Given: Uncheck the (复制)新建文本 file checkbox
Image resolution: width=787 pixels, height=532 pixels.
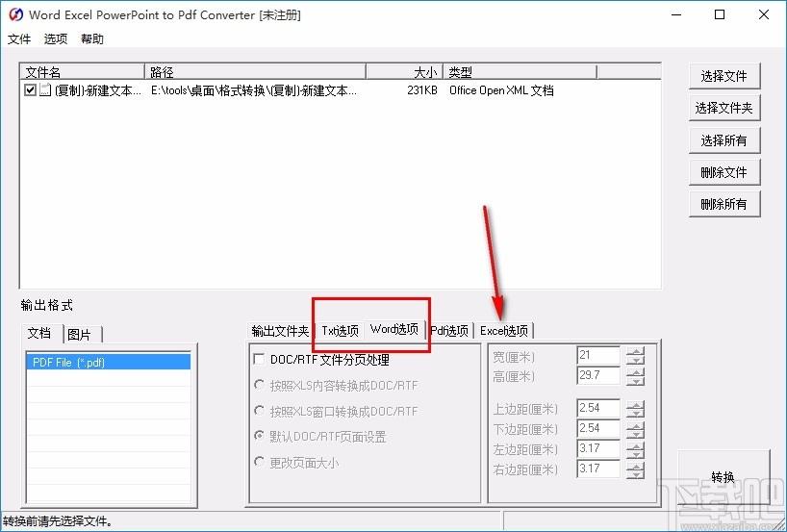Looking at the screenshot, I should [30, 90].
